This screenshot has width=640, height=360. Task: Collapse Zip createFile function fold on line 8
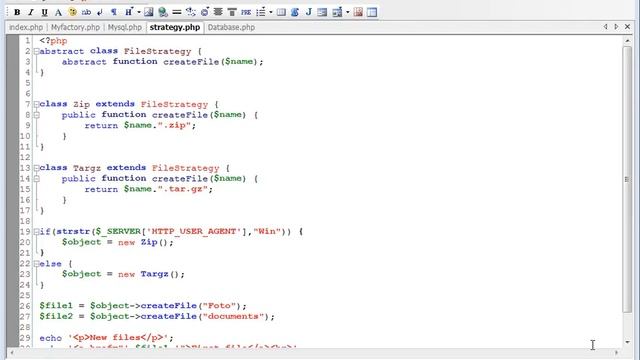point(36,115)
